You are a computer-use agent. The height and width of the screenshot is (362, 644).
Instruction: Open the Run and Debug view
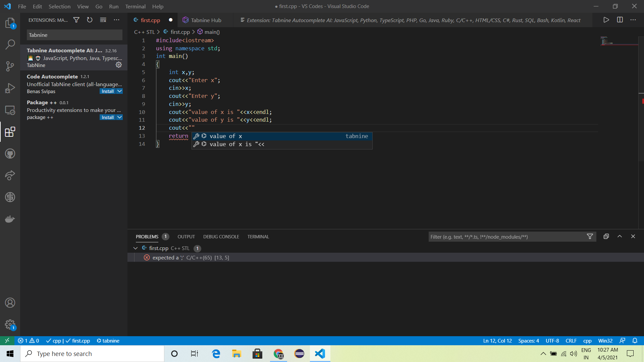click(x=10, y=88)
